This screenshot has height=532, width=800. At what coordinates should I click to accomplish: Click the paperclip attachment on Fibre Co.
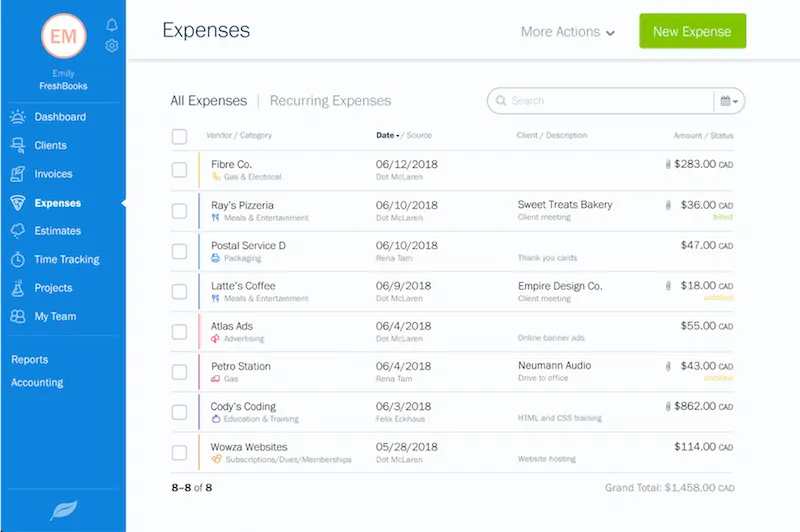[x=668, y=164]
